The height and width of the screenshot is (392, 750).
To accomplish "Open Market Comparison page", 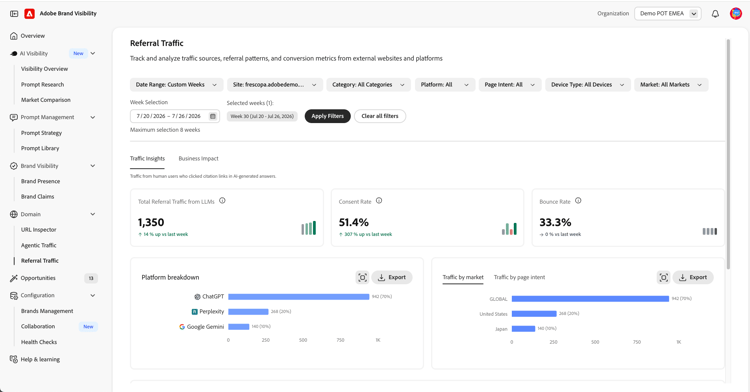I will pos(46,100).
